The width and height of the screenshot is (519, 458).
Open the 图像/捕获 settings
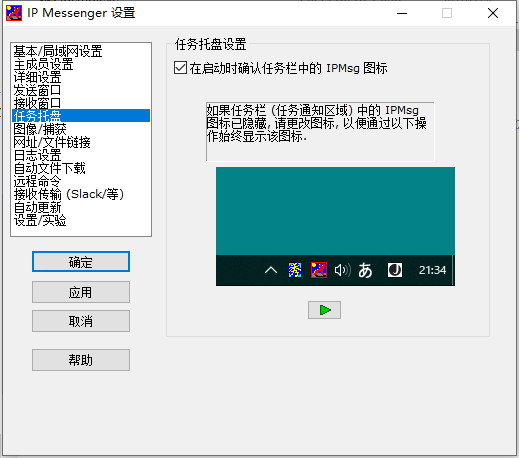81,129
